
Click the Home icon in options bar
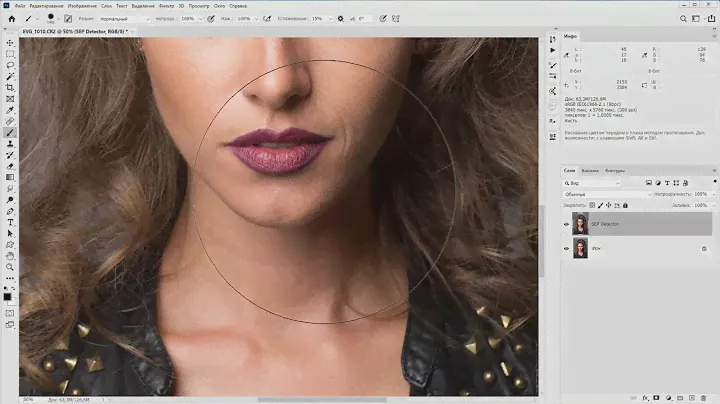(10, 18)
